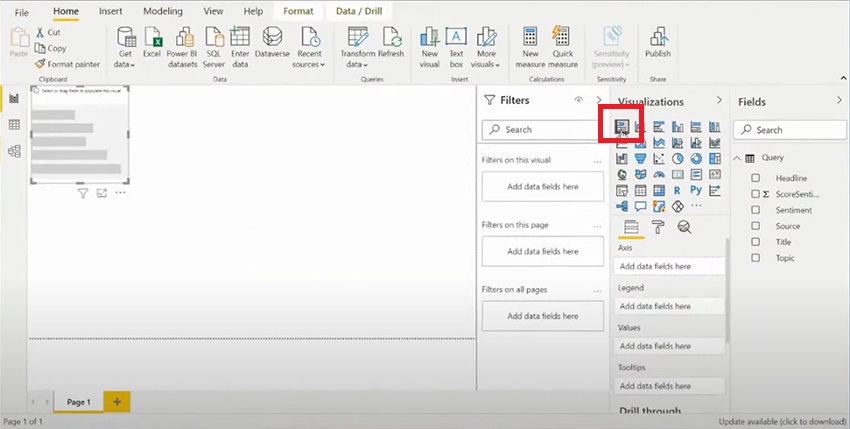850x429 pixels.
Task: Open the Transform data dropdown
Action: pos(357,48)
